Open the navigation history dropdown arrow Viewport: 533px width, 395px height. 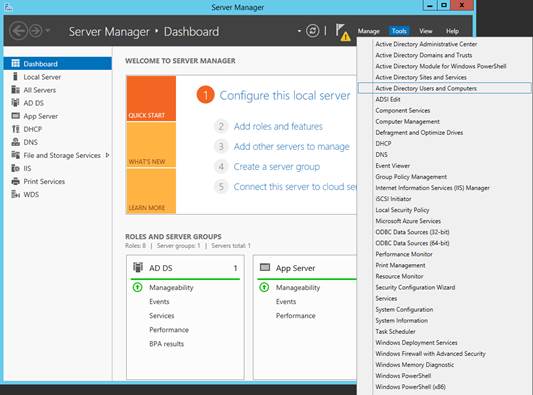[x=48, y=31]
